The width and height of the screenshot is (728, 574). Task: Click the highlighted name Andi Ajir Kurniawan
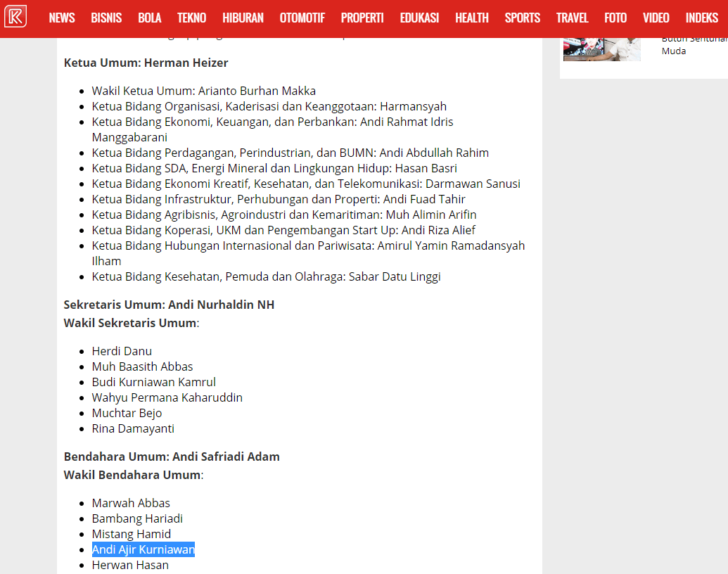pyautogui.click(x=143, y=549)
